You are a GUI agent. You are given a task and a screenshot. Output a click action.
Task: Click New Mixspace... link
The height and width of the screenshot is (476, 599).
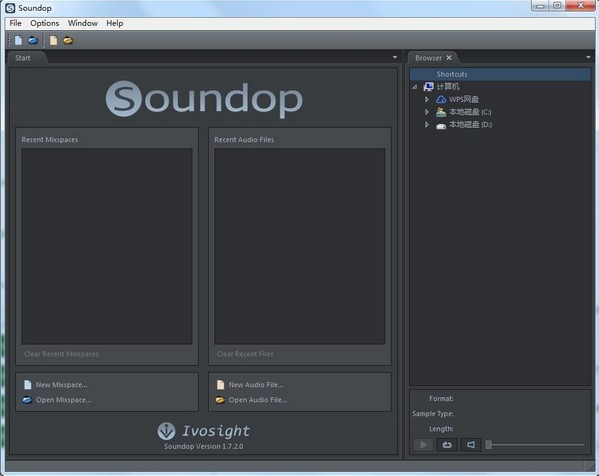(x=62, y=385)
